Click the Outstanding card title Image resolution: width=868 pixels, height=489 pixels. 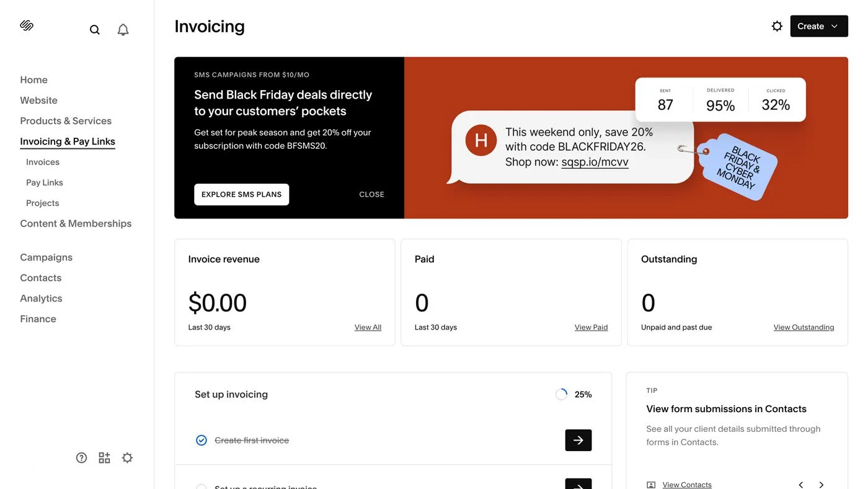tap(669, 259)
